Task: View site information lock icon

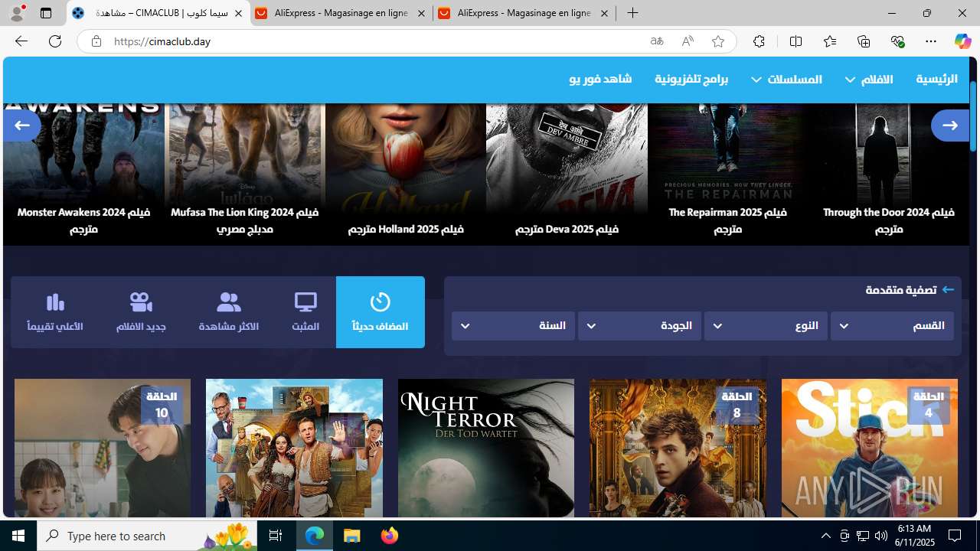Action: [x=96, y=41]
